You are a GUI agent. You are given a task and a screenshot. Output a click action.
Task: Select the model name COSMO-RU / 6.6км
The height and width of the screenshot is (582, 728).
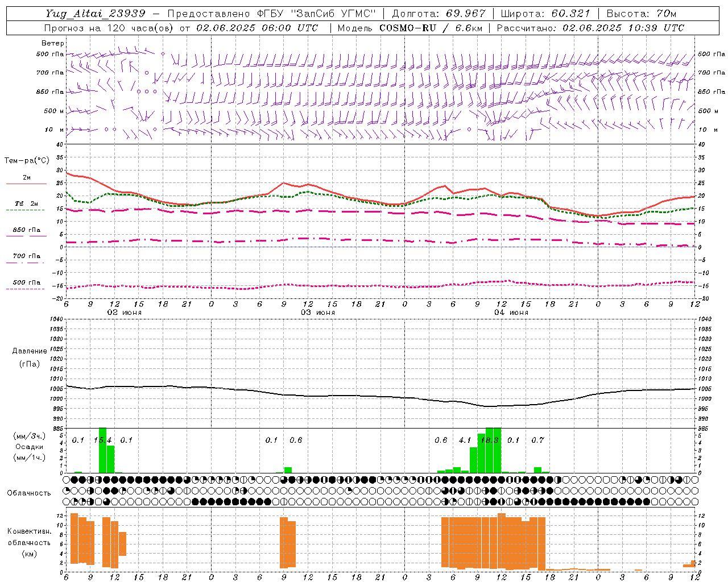pos(431,28)
